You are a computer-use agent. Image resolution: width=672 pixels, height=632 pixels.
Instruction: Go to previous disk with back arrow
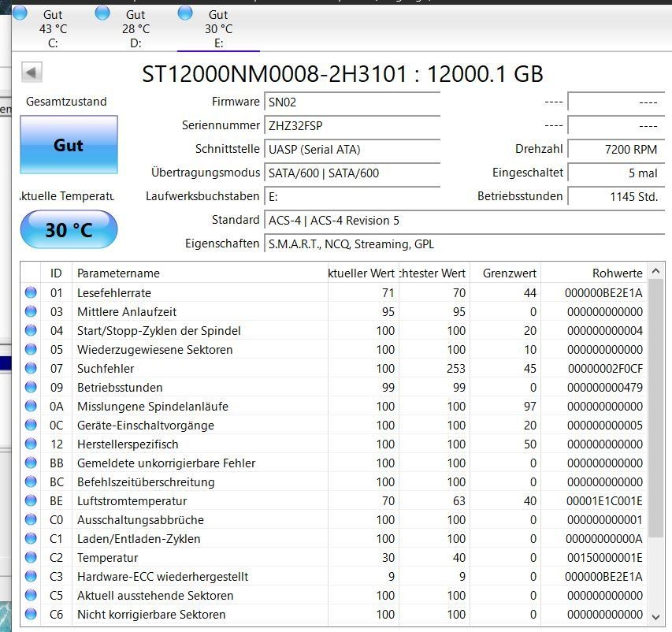(x=32, y=72)
